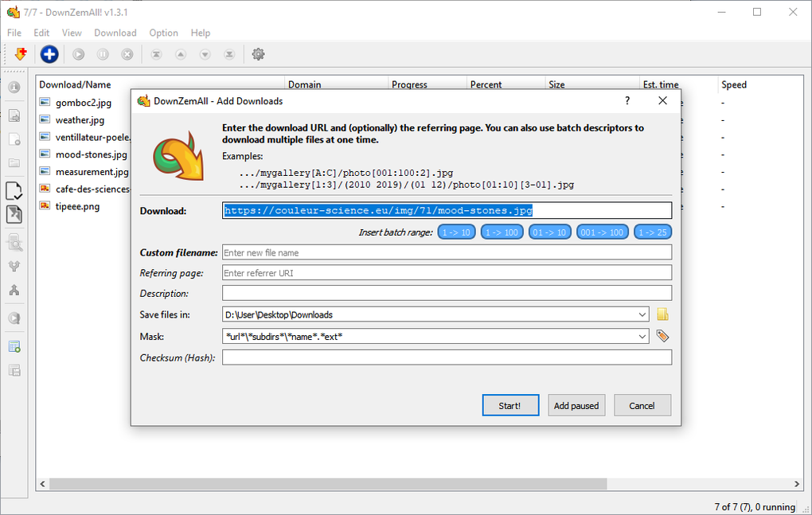Open the Option menu
Screen dimensions: 812x515
(164, 33)
